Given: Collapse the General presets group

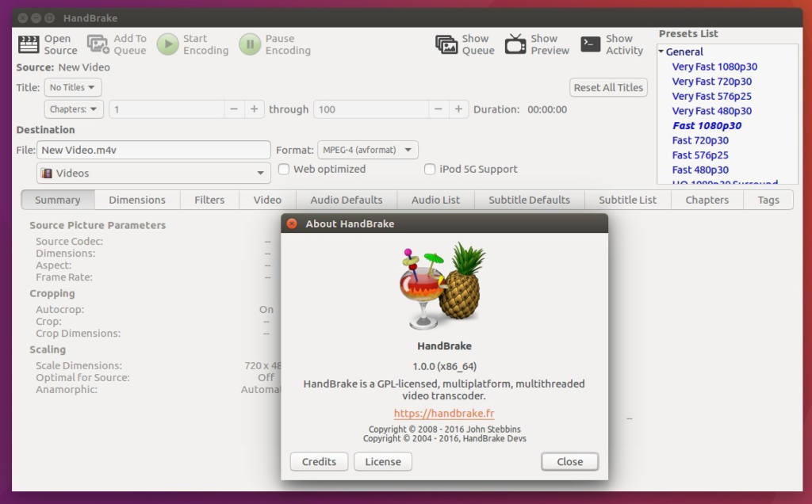Looking at the screenshot, I should [662, 52].
